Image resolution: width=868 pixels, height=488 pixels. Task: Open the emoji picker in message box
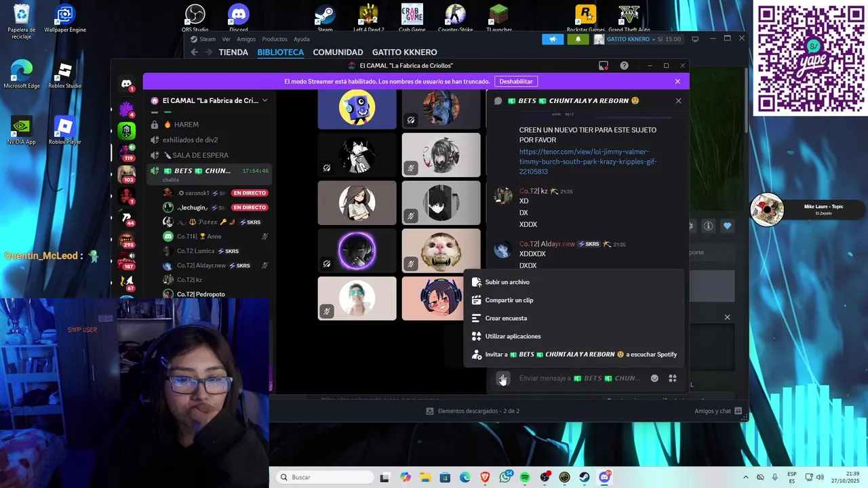pos(654,378)
